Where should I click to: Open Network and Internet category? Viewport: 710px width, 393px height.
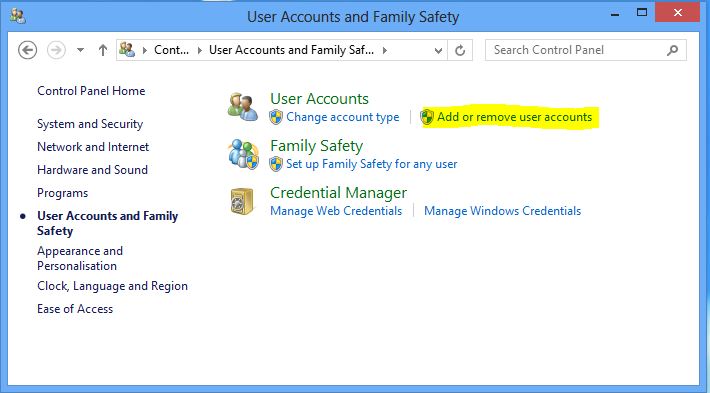click(x=93, y=147)
